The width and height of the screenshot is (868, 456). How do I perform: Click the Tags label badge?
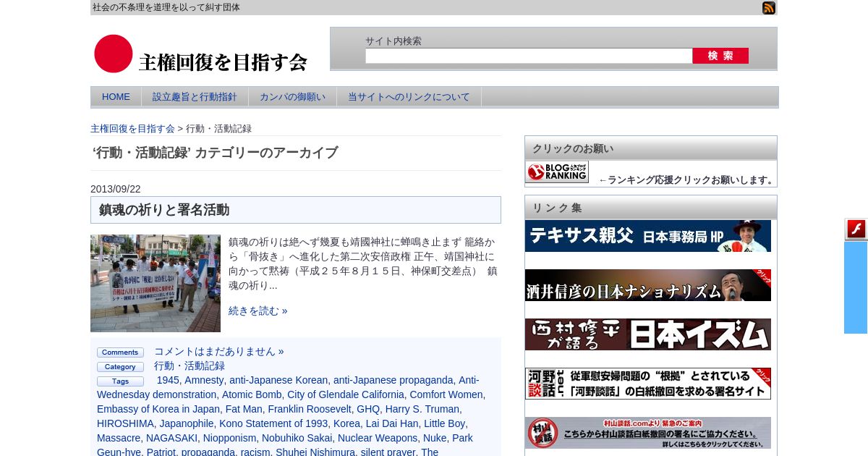(x=120, y=381)
